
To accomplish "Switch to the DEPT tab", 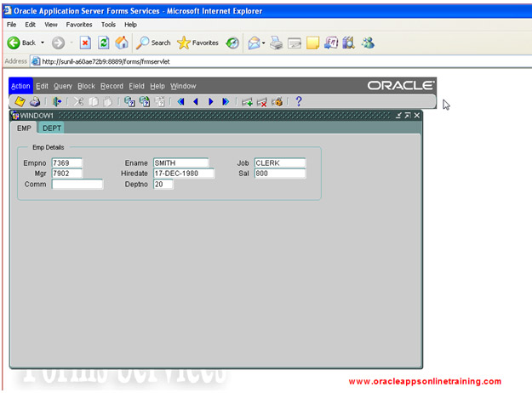I will (52, 128).
